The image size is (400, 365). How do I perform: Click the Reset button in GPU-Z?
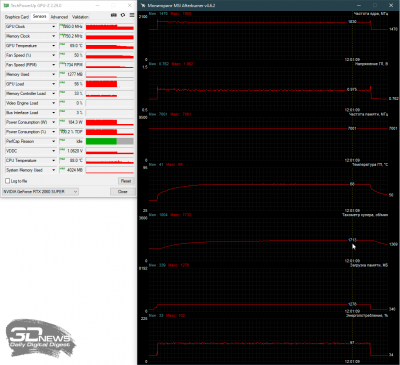pos(126,181)
